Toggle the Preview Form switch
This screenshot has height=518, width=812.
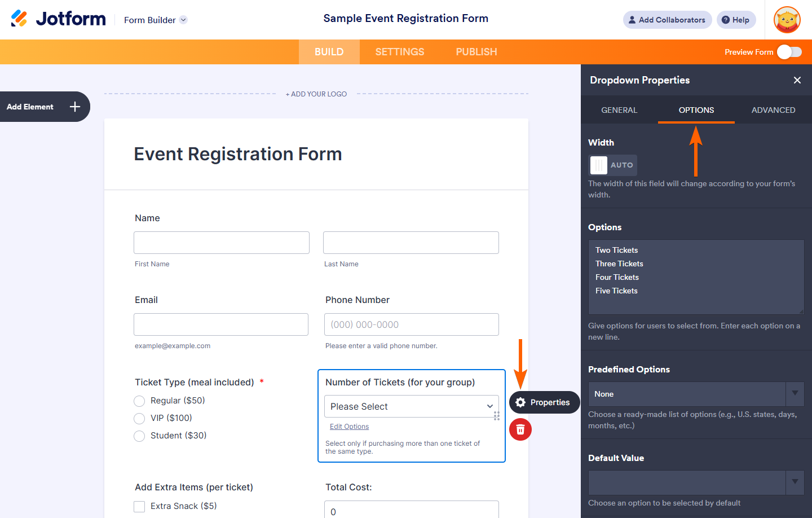(789, 52)
